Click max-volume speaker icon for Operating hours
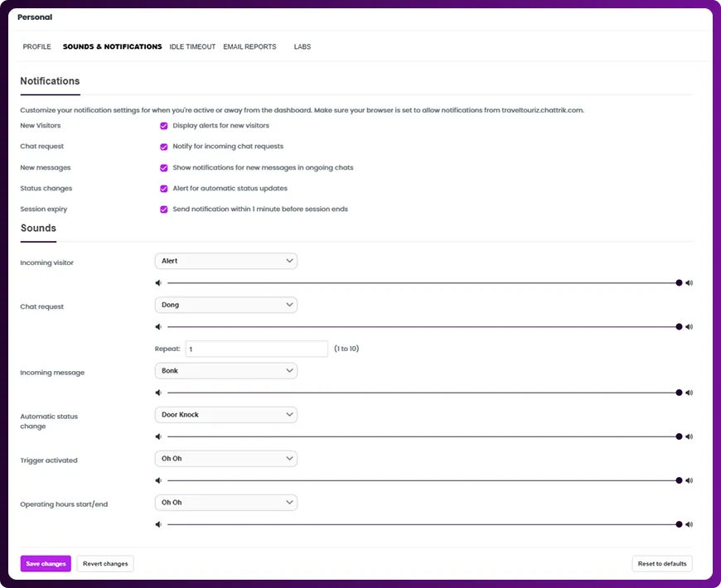Viewport: 721px width, 588px height. coord(689,524)
